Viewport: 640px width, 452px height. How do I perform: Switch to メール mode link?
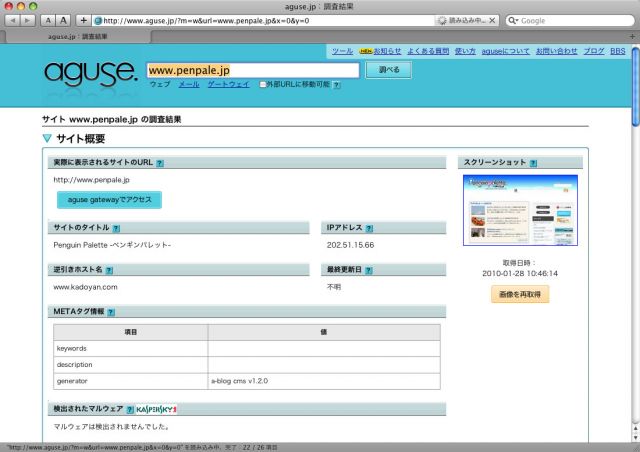[189, 85]
